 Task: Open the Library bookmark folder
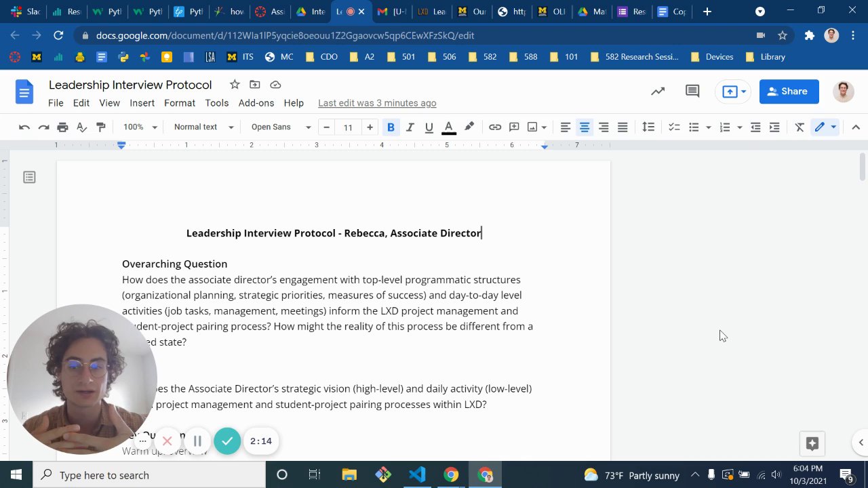766,57
